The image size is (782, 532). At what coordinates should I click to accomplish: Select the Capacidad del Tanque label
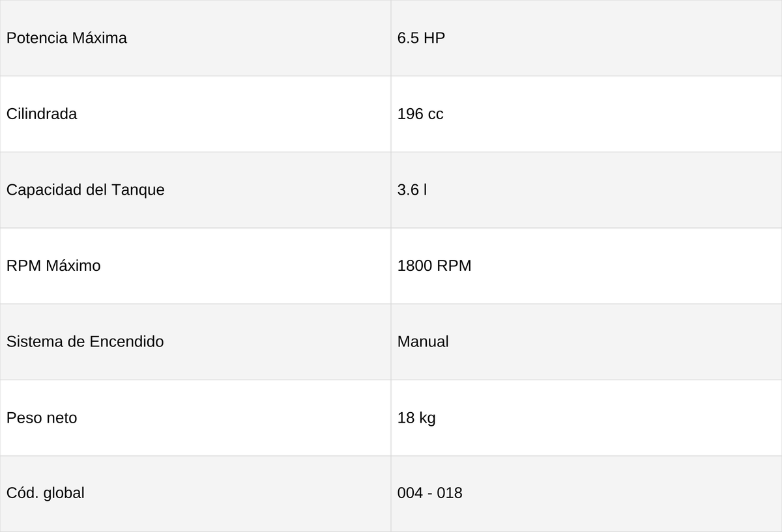click(x=85, y=190)
